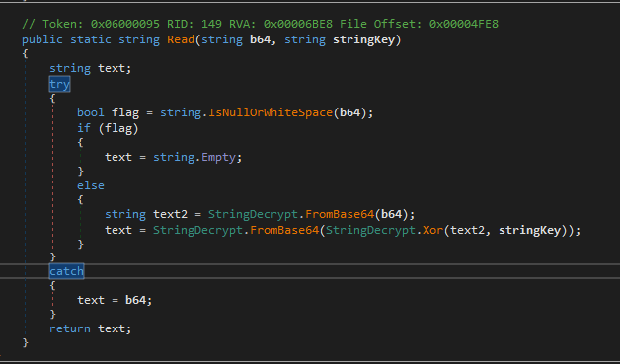Click the highlighted catch keyword
The width and height of the screenshot is (620, 364).
pyautogui.click(x=66, y=271)
